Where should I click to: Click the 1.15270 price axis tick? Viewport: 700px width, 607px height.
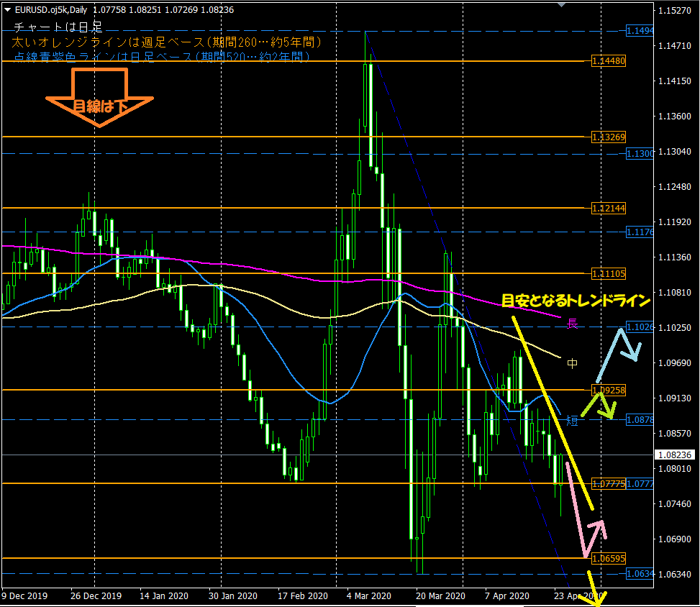[675, 10]
